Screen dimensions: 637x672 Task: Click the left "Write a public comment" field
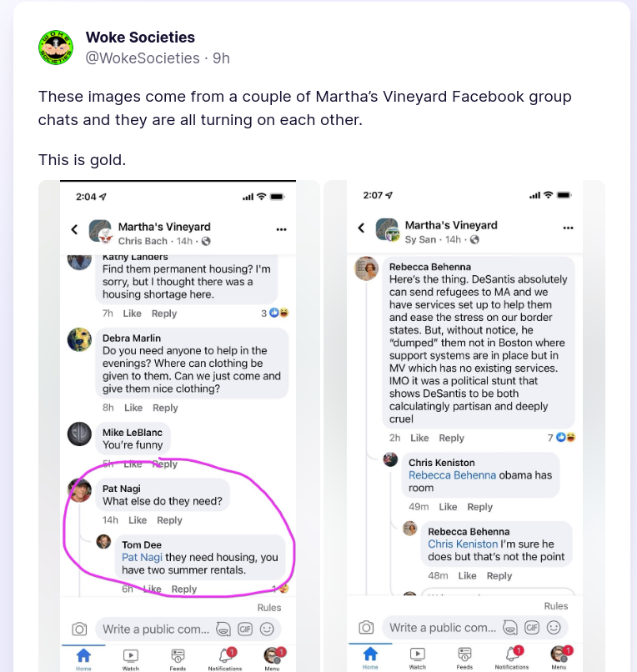coord(154,629)
